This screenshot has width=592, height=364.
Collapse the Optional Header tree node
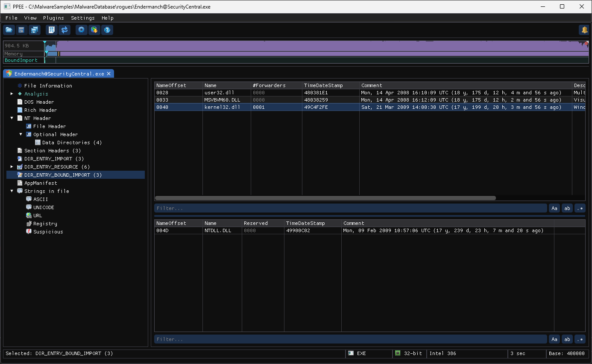(x=21, y=134)
